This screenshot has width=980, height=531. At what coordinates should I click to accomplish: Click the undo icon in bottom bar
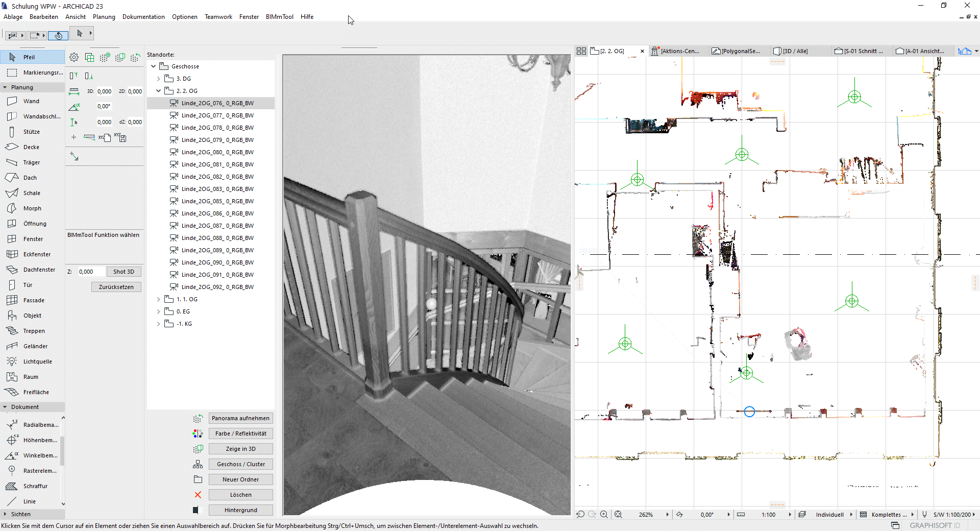pyautogui.click(x=580, y=515)
